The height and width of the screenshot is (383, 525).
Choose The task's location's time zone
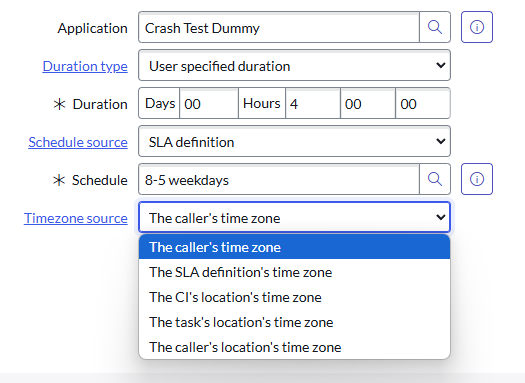click(294, 322)
